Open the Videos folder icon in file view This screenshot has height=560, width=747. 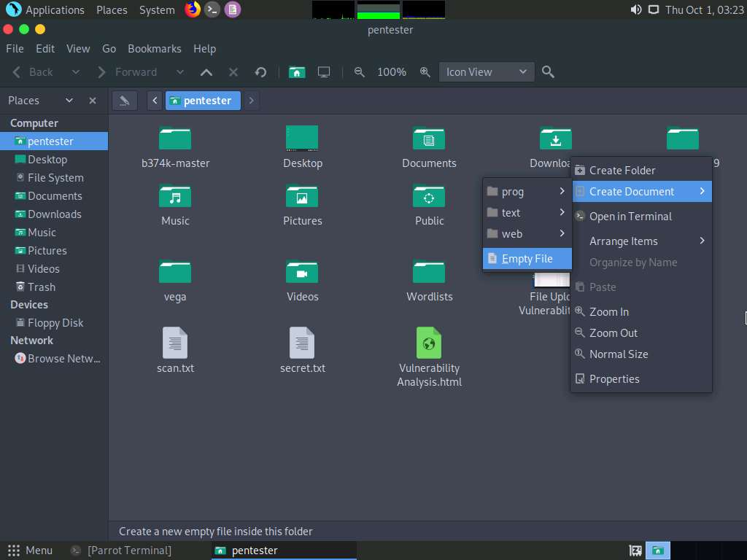[x=302, y=272]
